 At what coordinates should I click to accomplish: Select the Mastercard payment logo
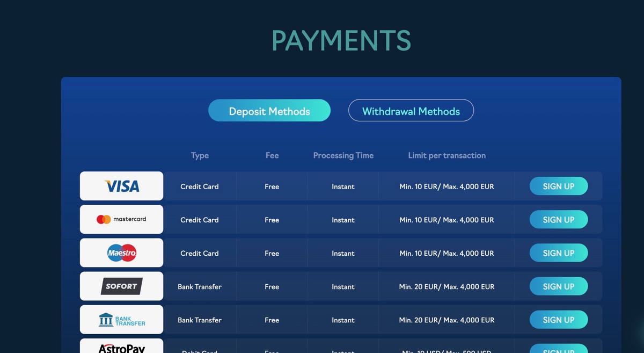(x=121, y=219)
